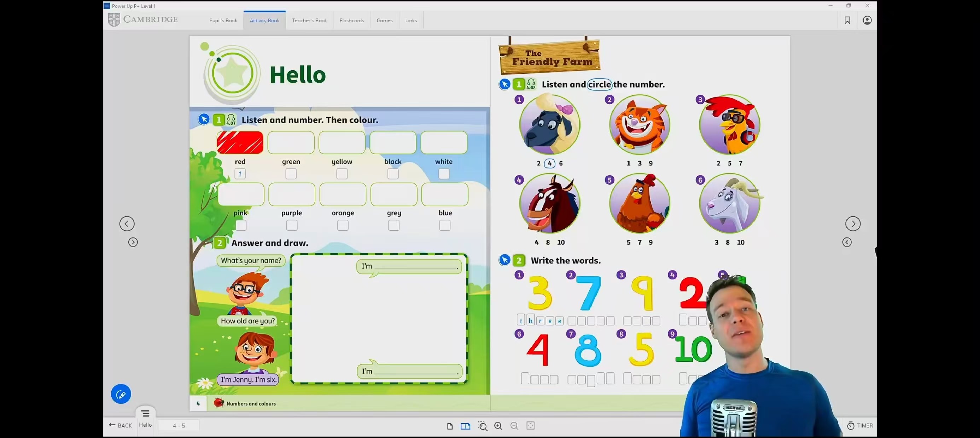Open the Hello contents menu icon

(x=145, y=413)
